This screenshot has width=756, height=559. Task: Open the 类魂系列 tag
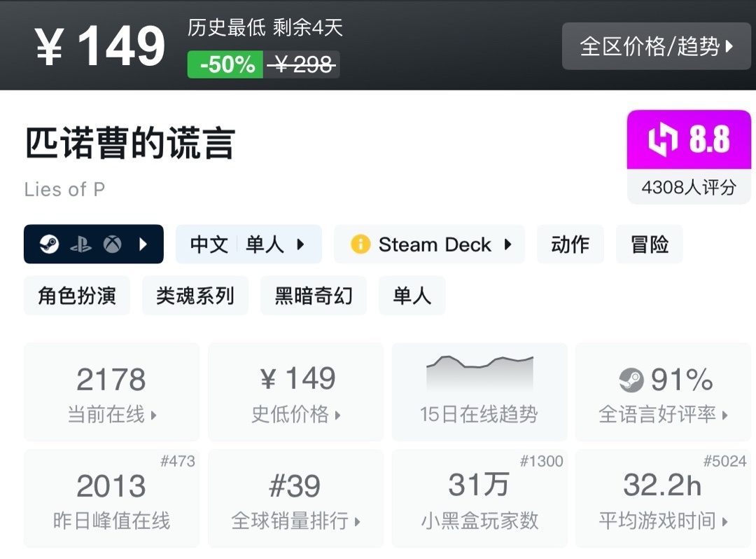point(195,296)
